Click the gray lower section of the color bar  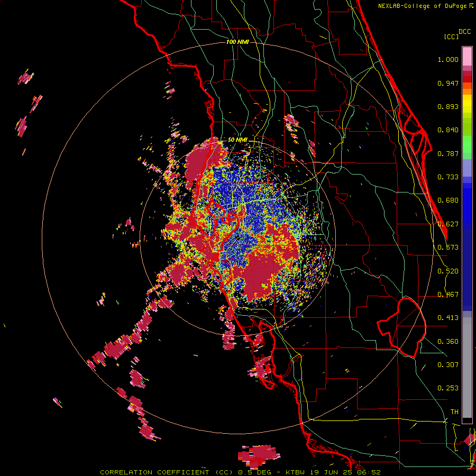(x=467, y=368)
